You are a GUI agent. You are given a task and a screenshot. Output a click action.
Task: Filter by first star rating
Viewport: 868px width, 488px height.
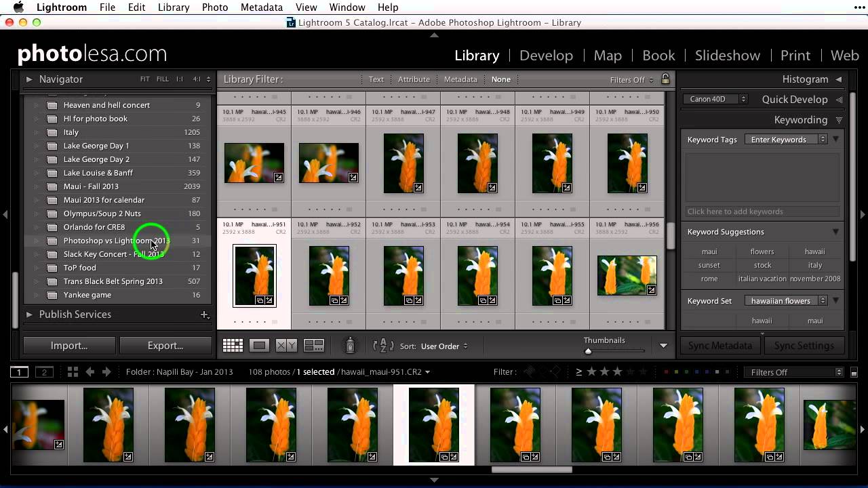pos(591,372)
